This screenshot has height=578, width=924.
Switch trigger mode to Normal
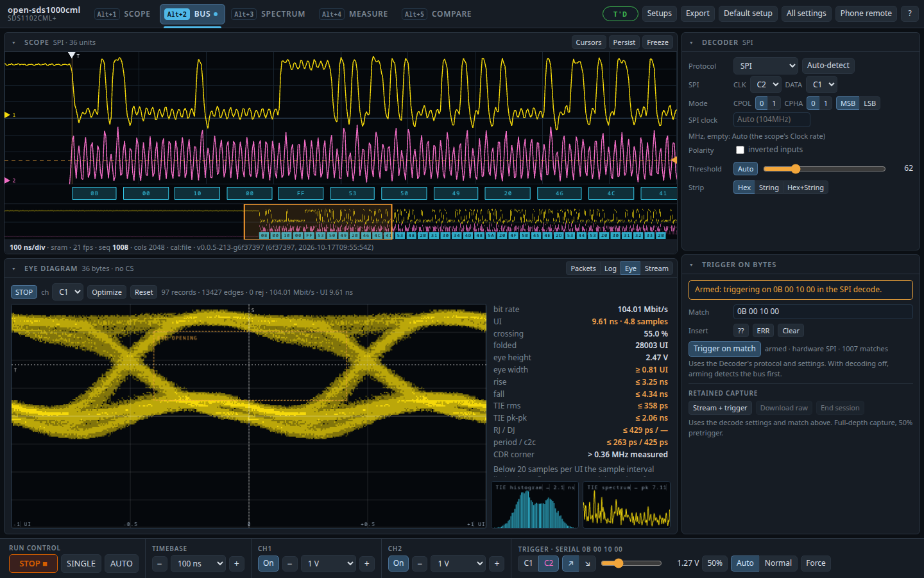778,563
